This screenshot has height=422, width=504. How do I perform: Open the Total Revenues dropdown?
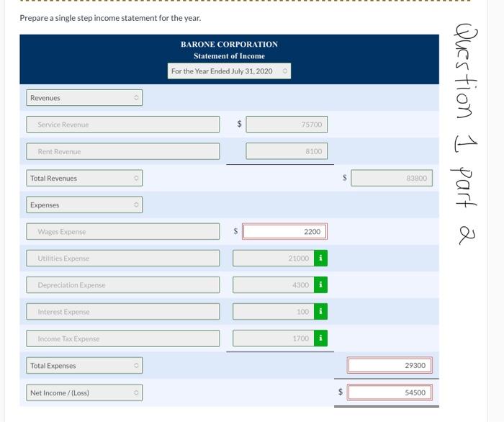(84, 178)
